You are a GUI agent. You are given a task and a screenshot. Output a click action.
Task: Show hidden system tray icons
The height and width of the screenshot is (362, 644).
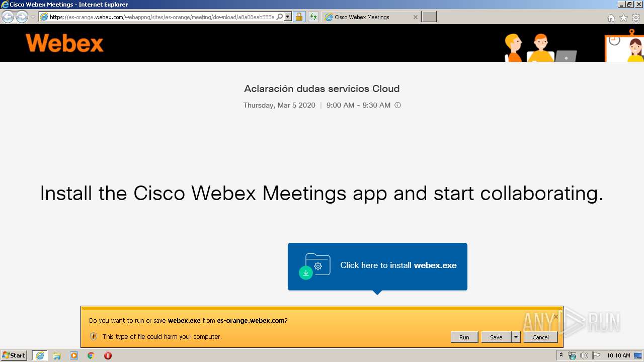click(561, 355)
